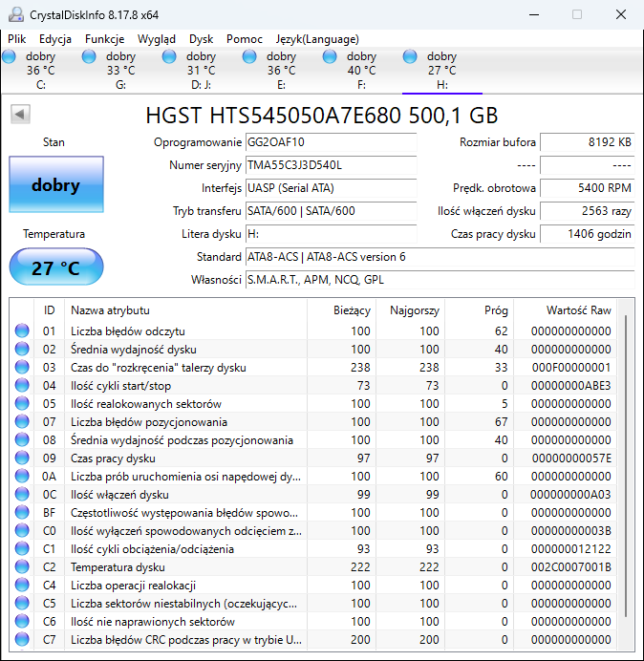The image size is (644, 661).
Task: Open the Funkcje menu
Action: click(104, 39)
